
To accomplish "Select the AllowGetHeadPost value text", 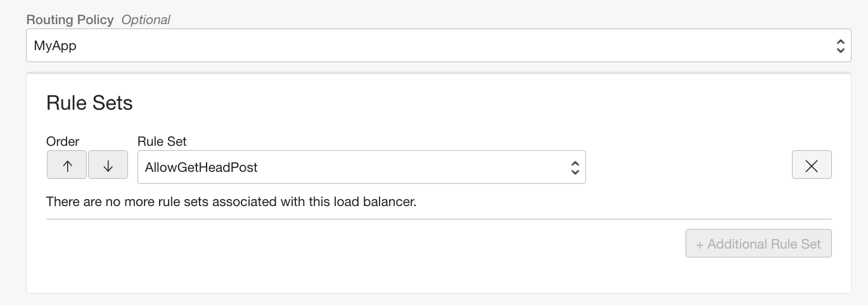I will pos(201,167).
